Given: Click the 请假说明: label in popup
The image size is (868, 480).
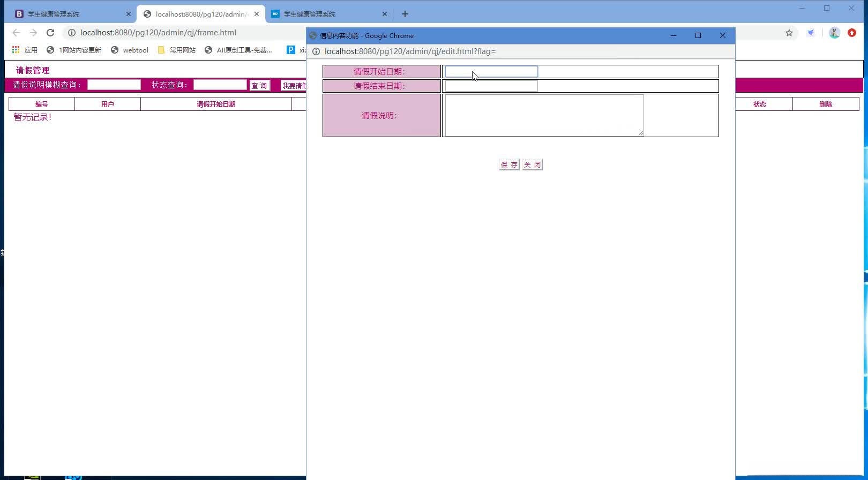Looking at the screenshot, I should [x=379, y=115].
